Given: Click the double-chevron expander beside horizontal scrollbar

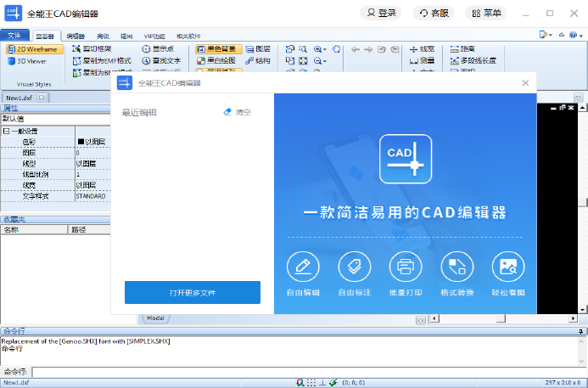Looking at the screenshot, I should click(x=419, y=319).
